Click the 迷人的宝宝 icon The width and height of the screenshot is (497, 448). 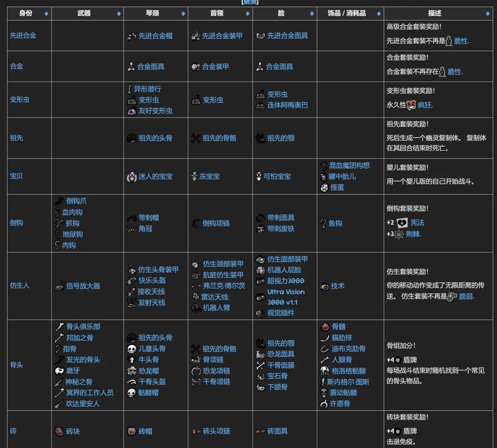131,177
